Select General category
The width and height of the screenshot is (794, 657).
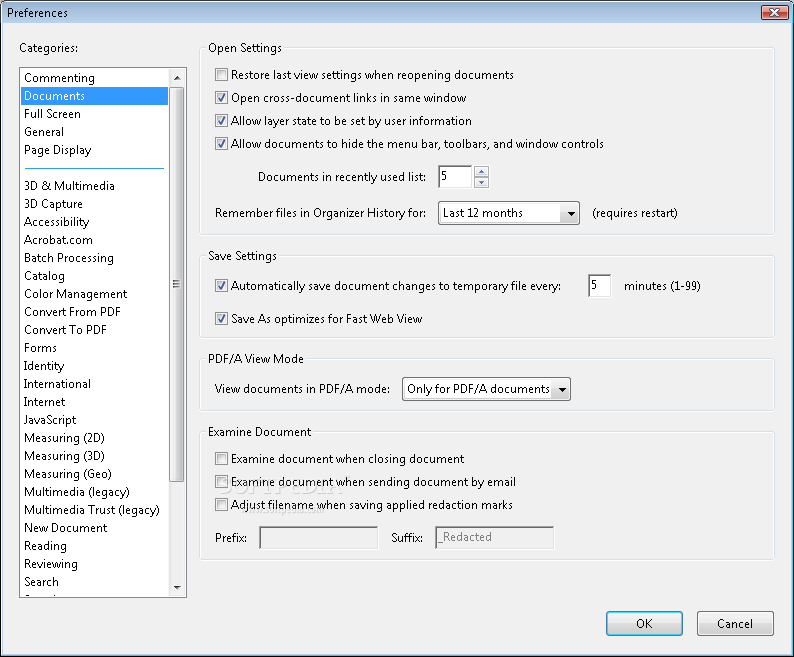(94, 132)
